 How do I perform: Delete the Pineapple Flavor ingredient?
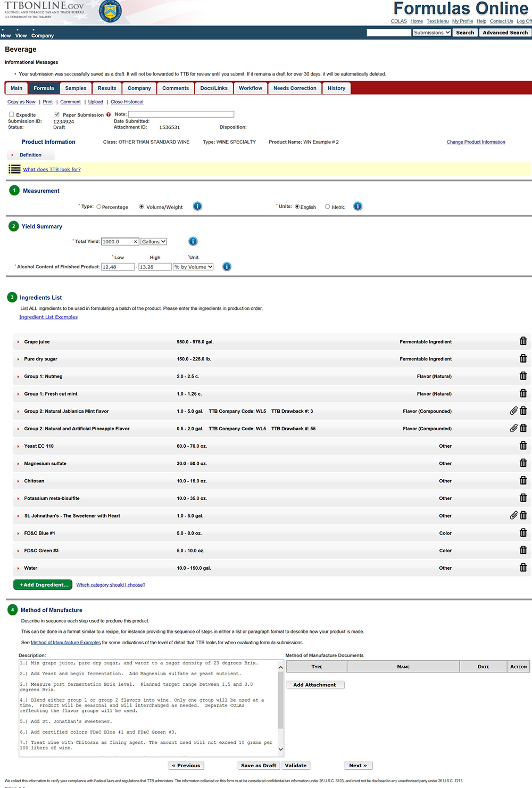(523, 428)
